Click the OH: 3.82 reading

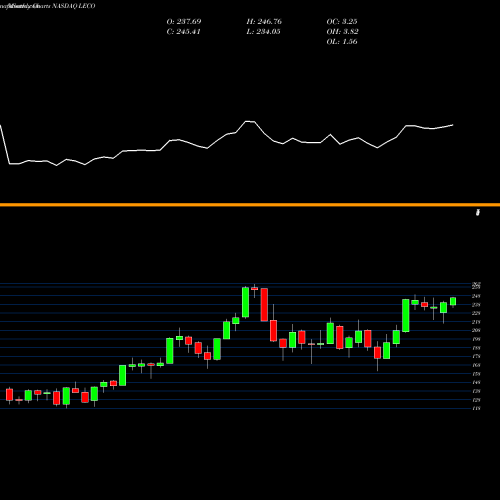click(342, 32)
